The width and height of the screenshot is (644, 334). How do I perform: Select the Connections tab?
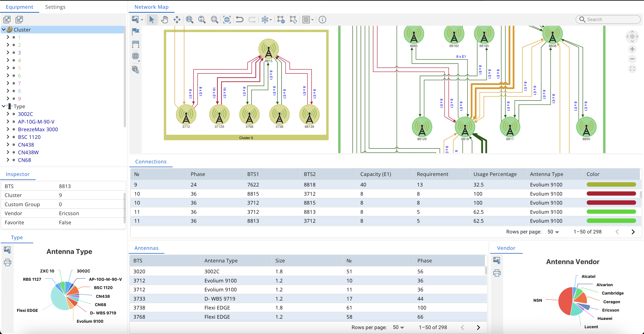click(x=151, y=162)
